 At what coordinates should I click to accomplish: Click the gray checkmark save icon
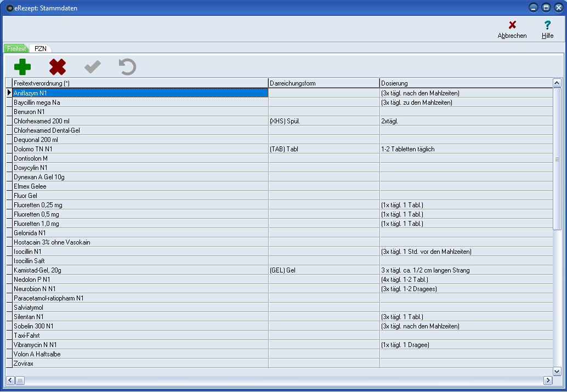point(93,67)
